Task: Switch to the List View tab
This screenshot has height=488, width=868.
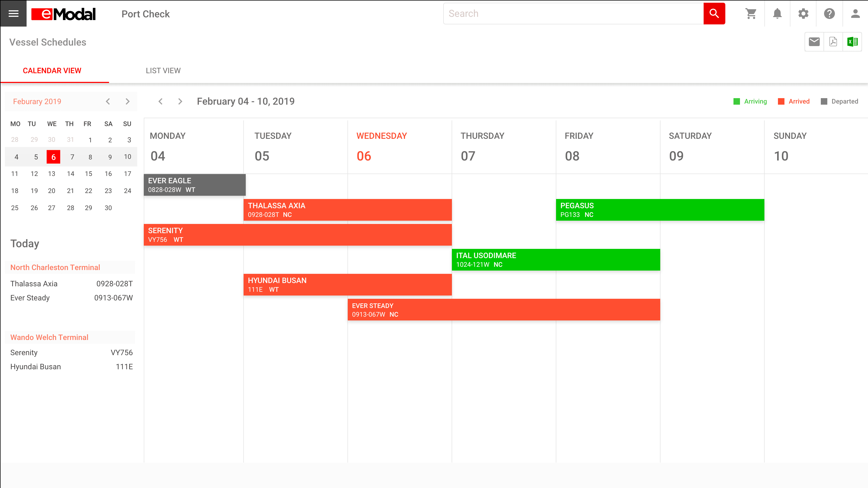Action: pyautogui.click(x=163, y=71)
